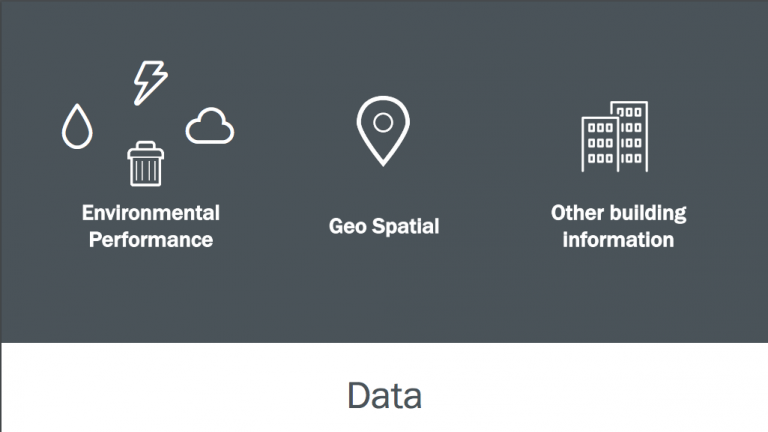768x432 pixels.
Task: Click the lightning bolt energy icon
Action: (x=150, y=83)
